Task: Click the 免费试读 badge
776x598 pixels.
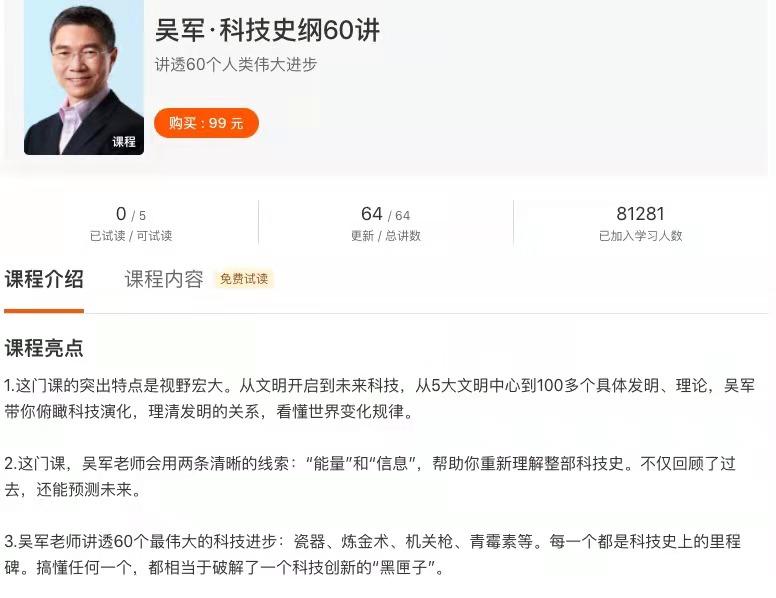Action: [x=244, y=279]
